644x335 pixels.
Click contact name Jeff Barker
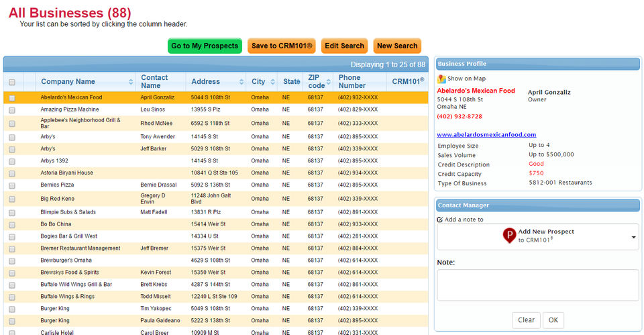coord(153,148)
